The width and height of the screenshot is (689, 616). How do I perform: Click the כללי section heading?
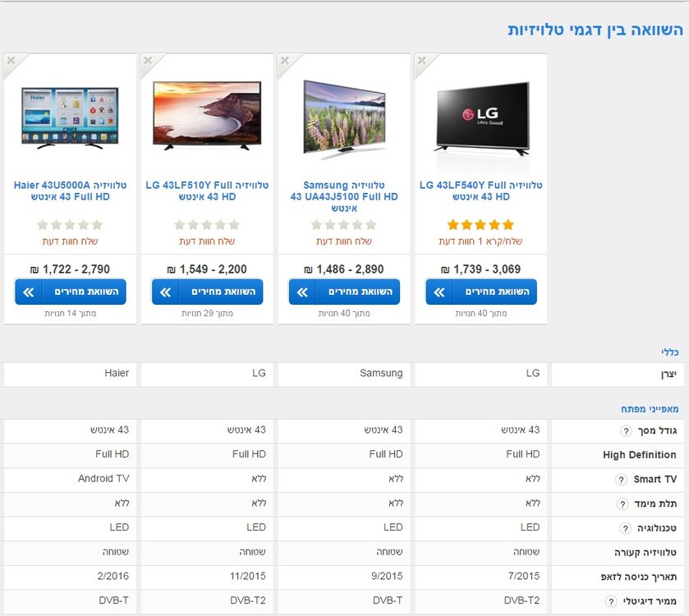(669, 352)
